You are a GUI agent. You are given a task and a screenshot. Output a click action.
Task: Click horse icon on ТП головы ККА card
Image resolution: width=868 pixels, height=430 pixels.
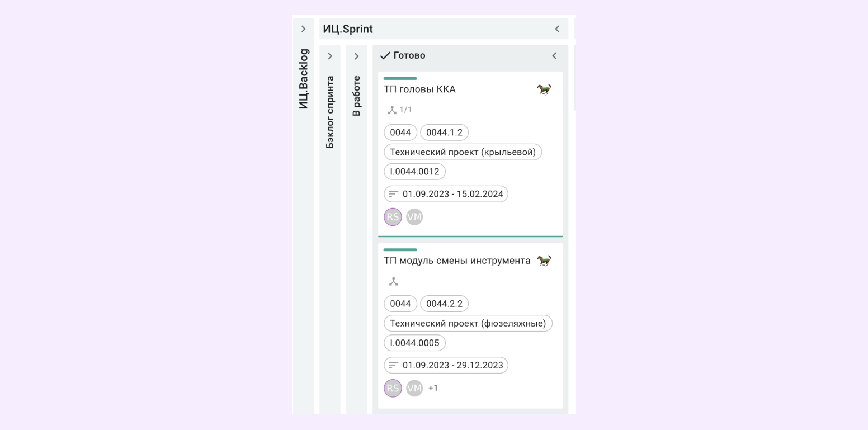(x=544, y=89)
